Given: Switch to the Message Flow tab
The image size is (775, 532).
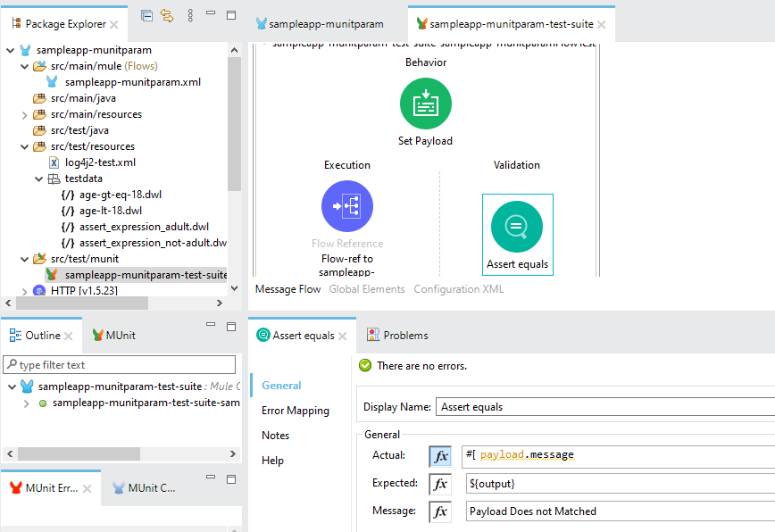Looking at the screenshot, I should (287, 289).
